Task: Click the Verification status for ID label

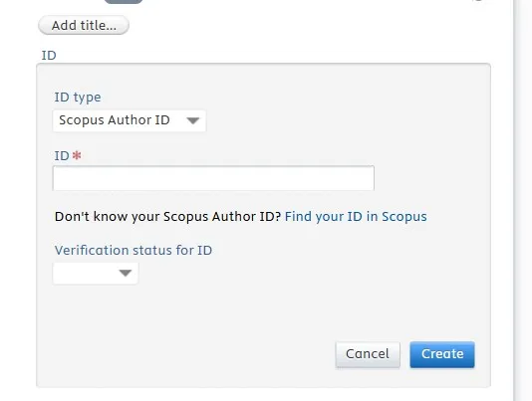Action: pyautogui.click(x=133, y=250)
